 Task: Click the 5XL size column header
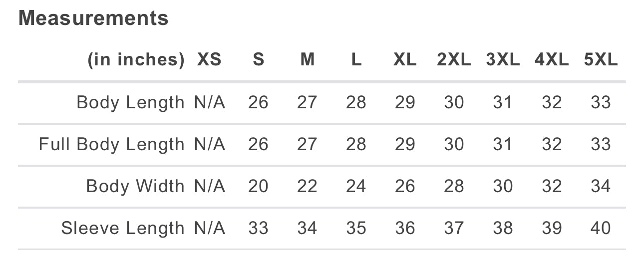pos(601,60)
